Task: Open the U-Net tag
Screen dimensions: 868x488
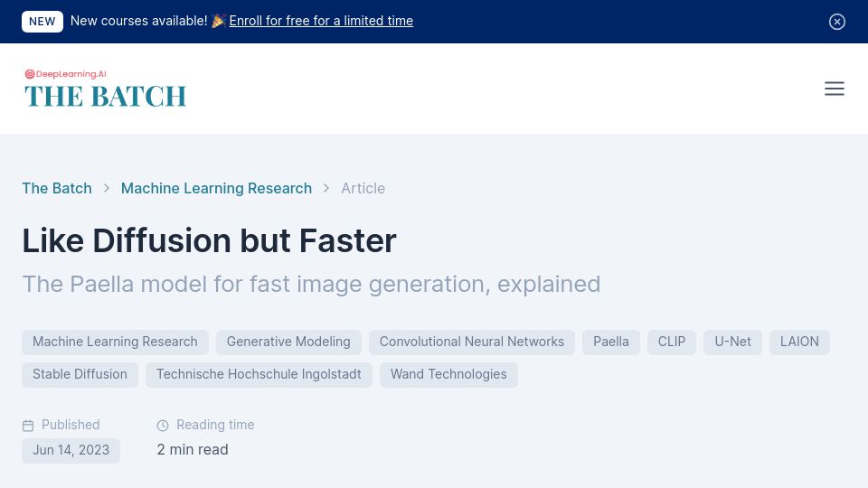Action: (732, 342)
